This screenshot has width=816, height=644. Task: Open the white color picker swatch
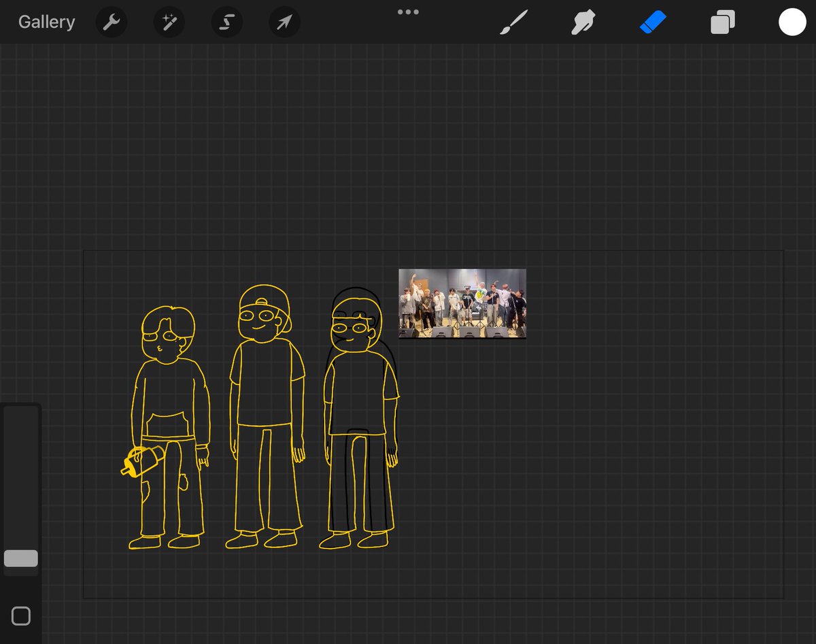click(792, 22)
